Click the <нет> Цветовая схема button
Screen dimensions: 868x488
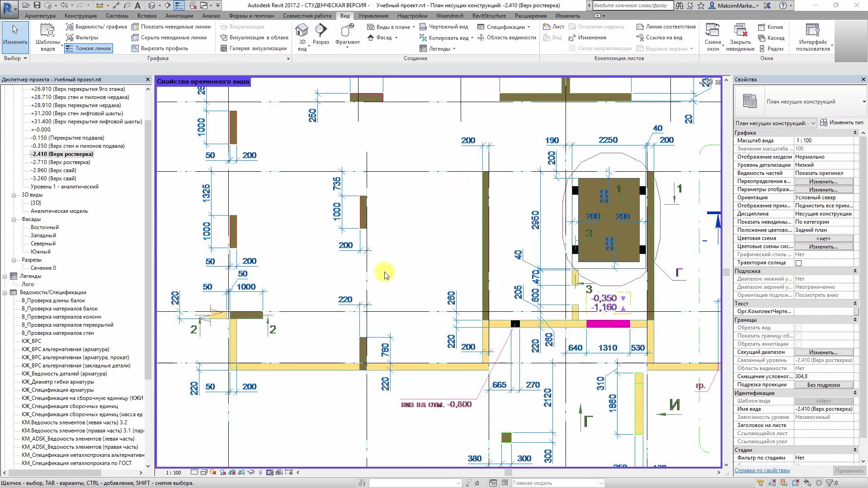[823, 239]
